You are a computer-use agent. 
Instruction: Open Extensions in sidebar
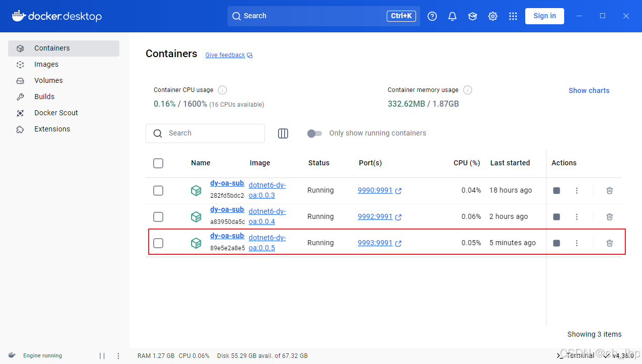[64, 129]
